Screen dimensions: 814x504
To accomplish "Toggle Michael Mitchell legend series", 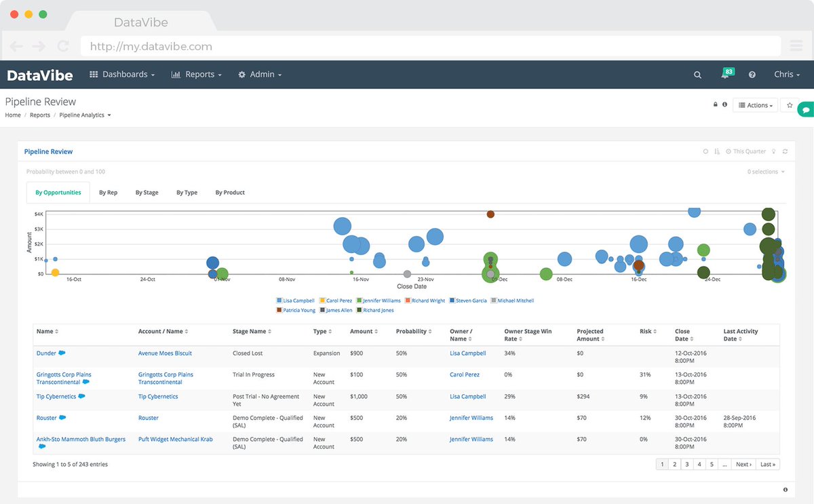I will coord(513,301).
